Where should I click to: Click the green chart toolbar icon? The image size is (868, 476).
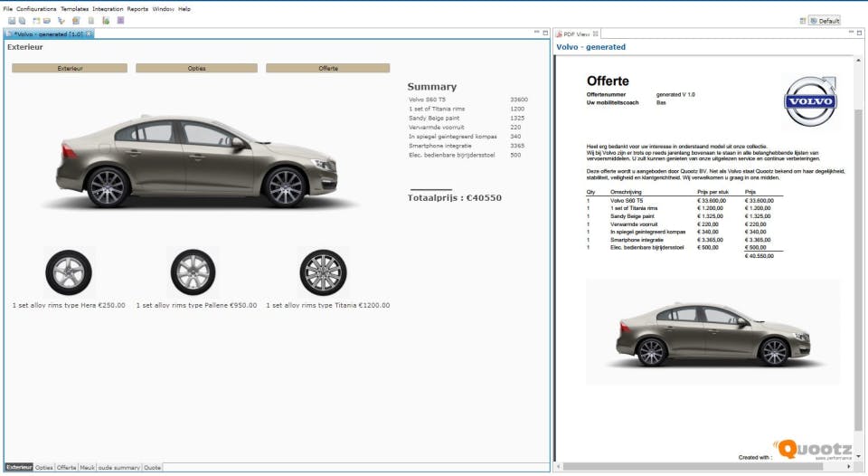pos(106,20)
